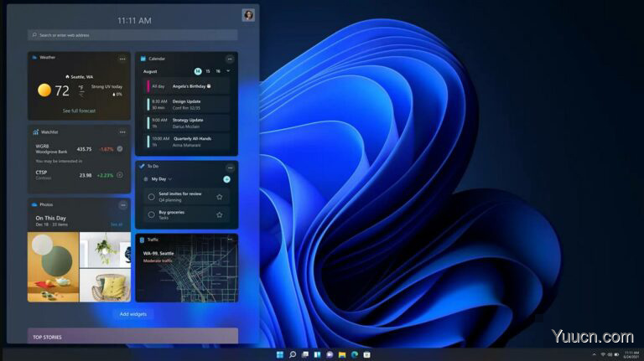Image resolution: width=644 pixels, height=361 pixels.
Task: Open the Quarterly All-Hands event
Action: 187,142
